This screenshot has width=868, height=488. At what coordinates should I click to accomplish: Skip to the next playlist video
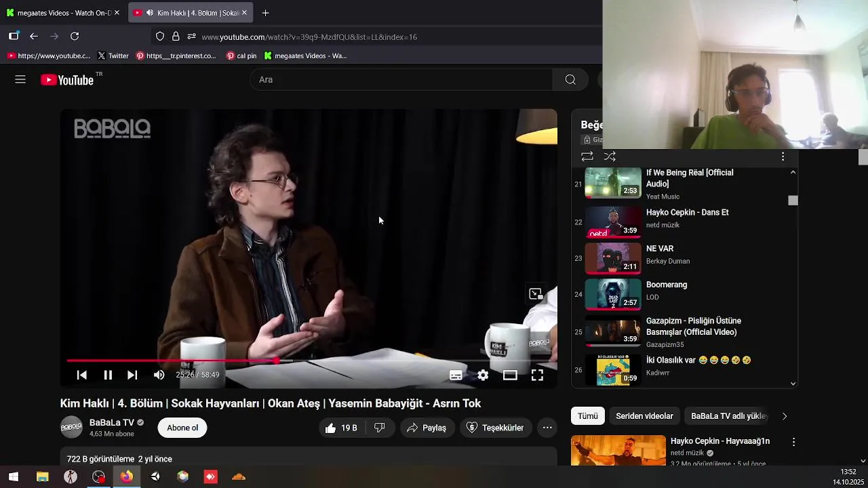(x=132, y=375)
